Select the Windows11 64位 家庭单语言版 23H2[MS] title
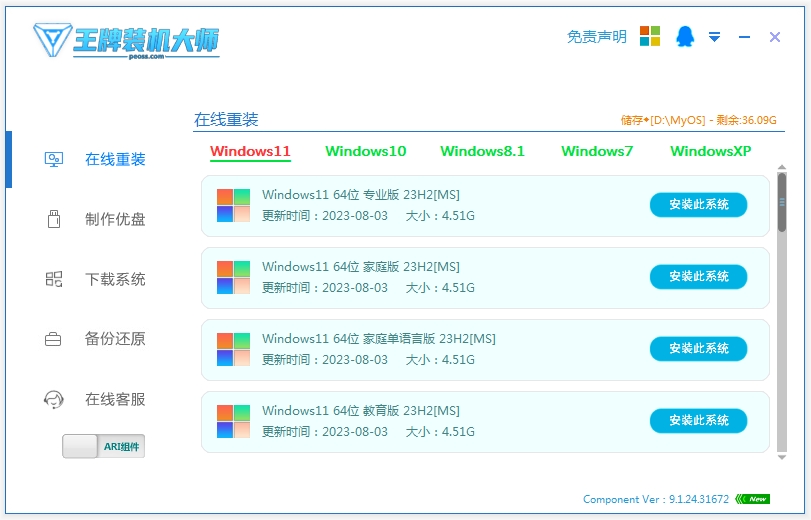This screenshot has height=520, width=811. tap(379, 338)
